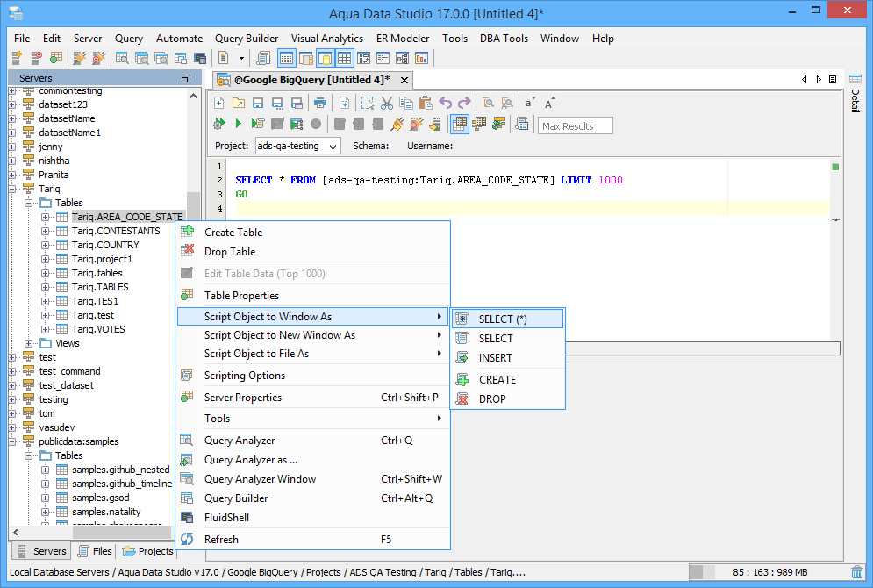Screen dimensions: 873x588
Task: Expand the samples.gsod table node
Action: (x=45, y=498)
